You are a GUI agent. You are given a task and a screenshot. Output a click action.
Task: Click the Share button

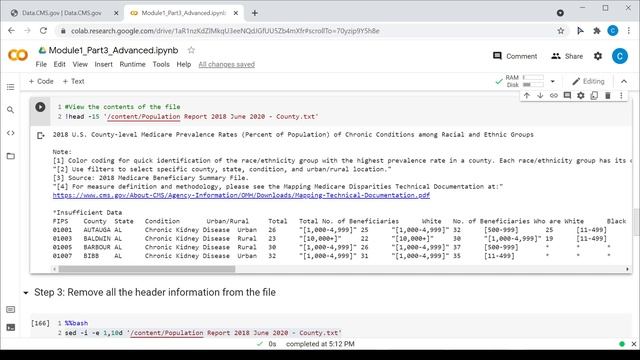tap(567, 56)
